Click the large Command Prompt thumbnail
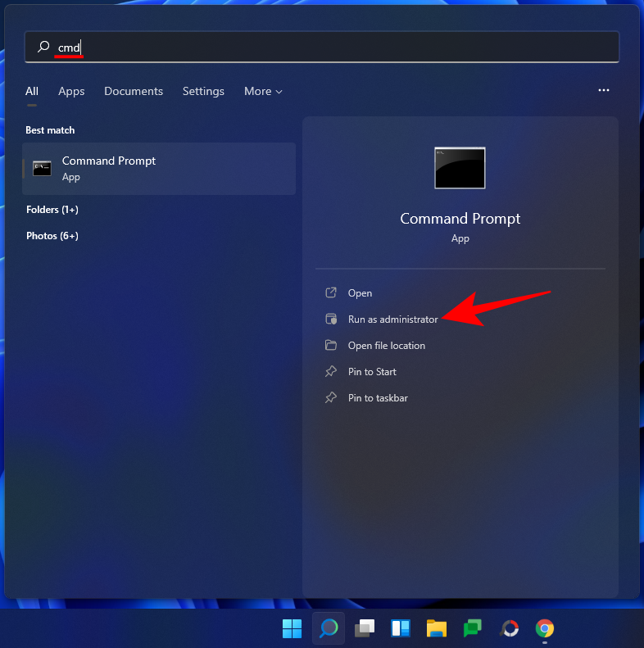The width and height of the screenshot is (644, 648). (460, 168)
